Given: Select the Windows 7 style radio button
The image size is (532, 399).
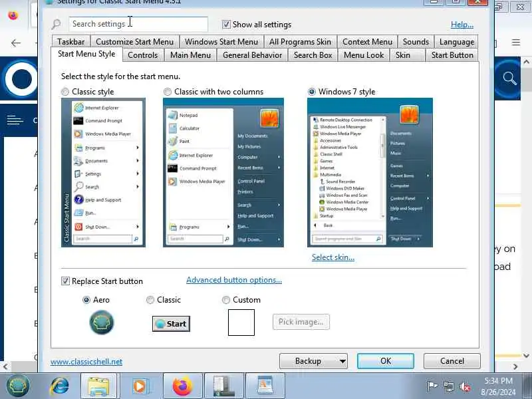Looking at the screenshot, I should (x=311, y=92).
